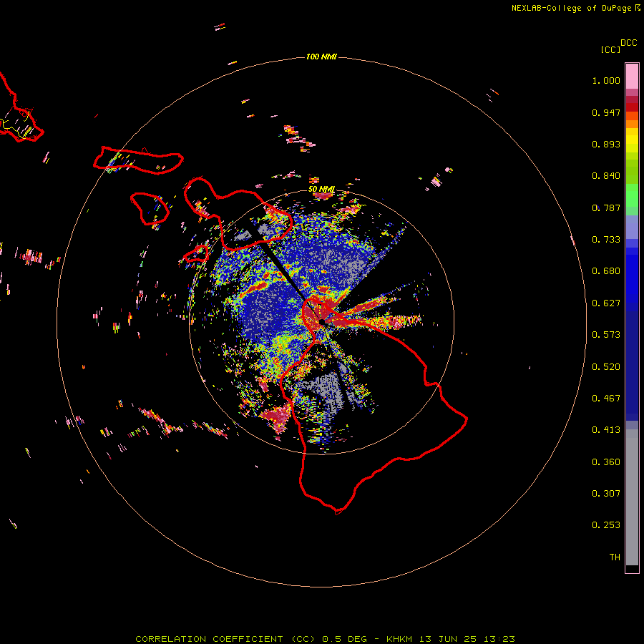Screen dimensions: 644x644
Task: Click the [CC] legend unit label
Action: (610, 49)
